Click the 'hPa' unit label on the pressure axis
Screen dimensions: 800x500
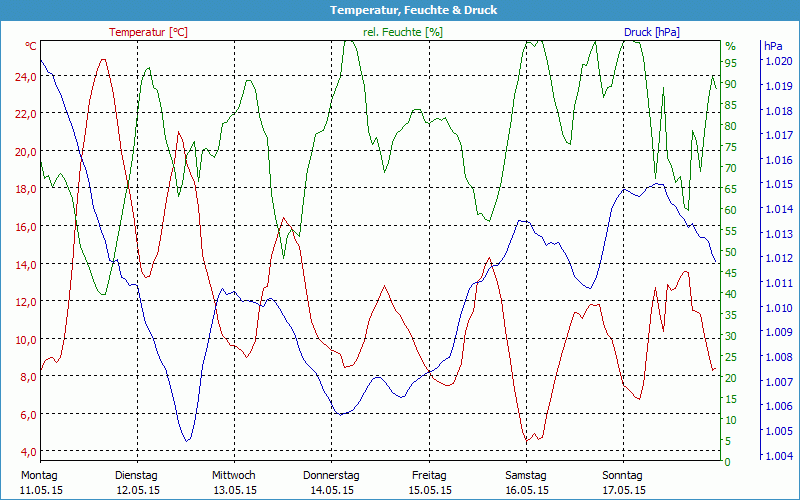click(x=773, y=46)
